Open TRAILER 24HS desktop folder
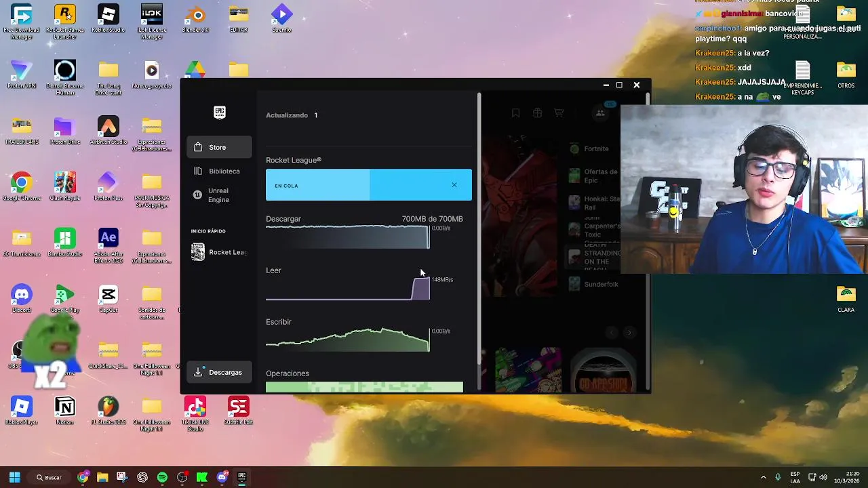 pyautogui.click(x=22, y=130)
